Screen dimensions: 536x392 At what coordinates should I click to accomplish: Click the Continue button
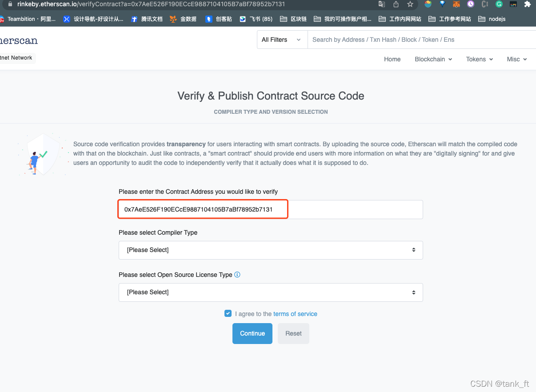coord(252,333)
